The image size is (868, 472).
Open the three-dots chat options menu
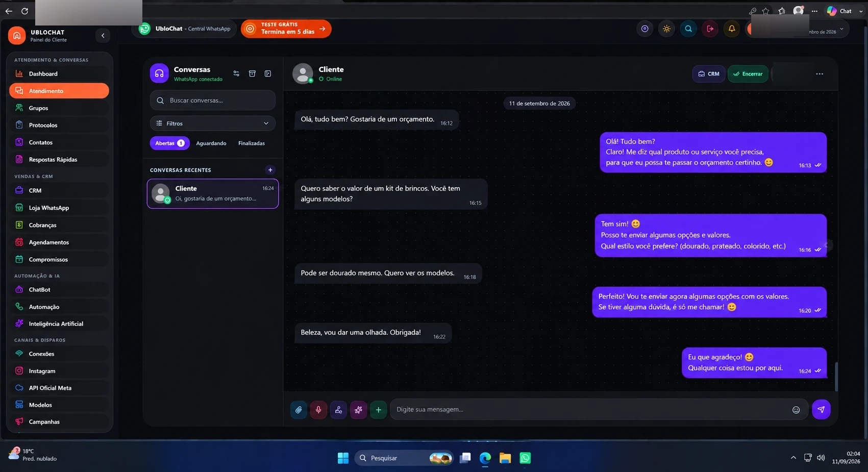point(820,74)
